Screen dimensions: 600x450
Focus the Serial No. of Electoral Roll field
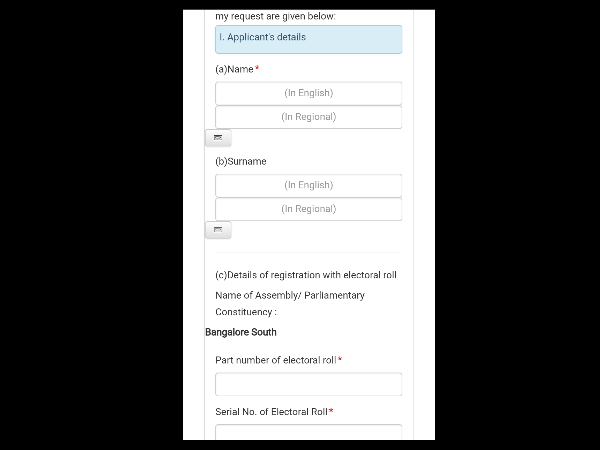coord(308,432)
